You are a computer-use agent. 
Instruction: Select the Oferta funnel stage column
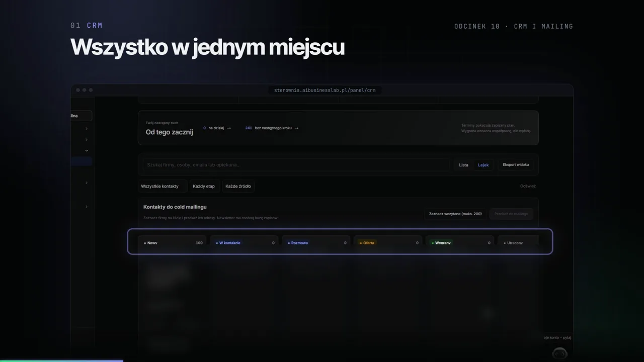tap(388, 242)
